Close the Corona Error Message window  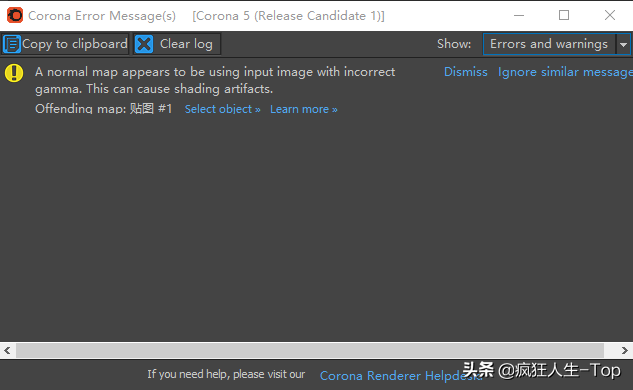tap(610, 15)
